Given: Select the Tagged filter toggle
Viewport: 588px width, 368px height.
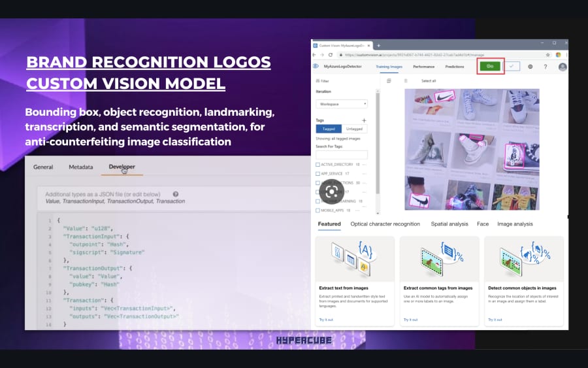Looking at the screenshot, I should click(329, 129).
